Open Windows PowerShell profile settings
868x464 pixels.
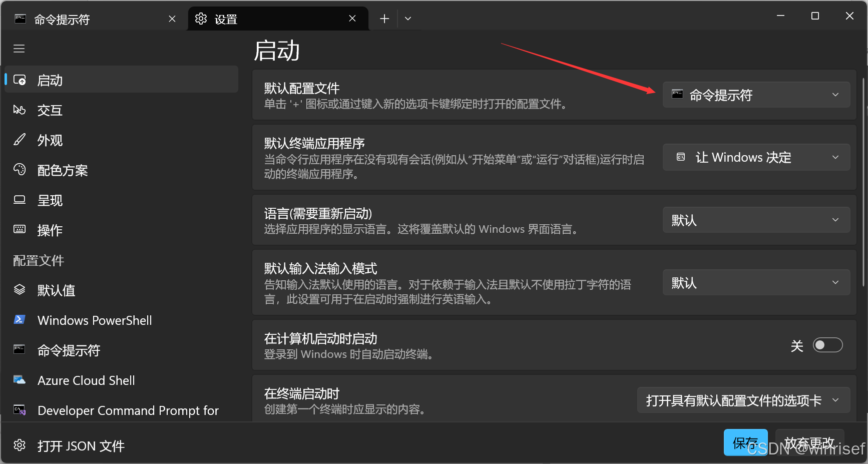(x=122, y=320)
